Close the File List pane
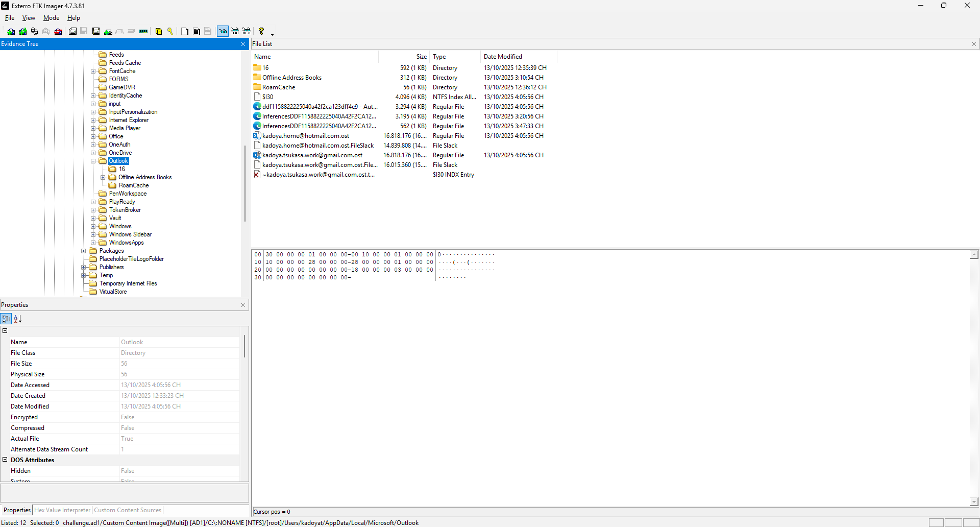 (974, 44)
